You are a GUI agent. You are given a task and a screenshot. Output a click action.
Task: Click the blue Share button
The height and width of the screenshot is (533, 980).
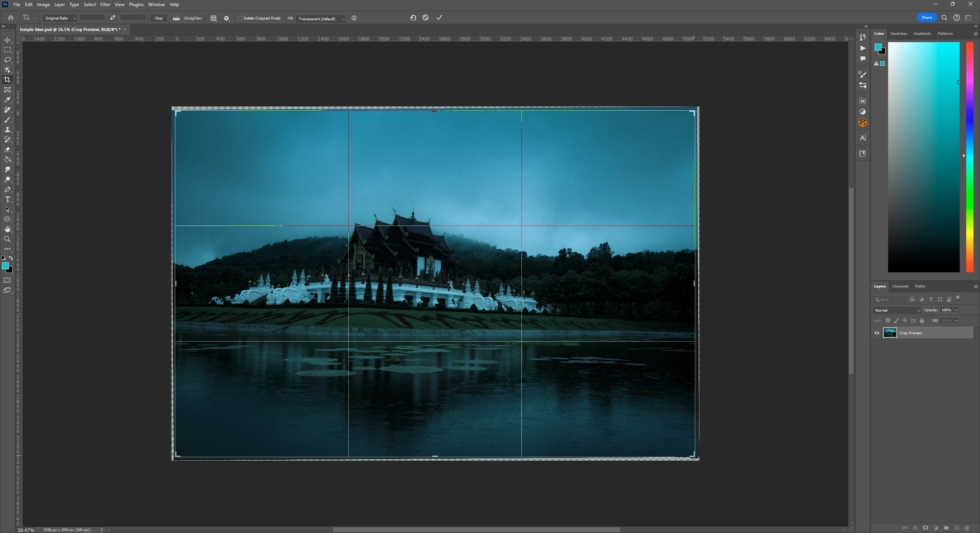pos(926,18)
